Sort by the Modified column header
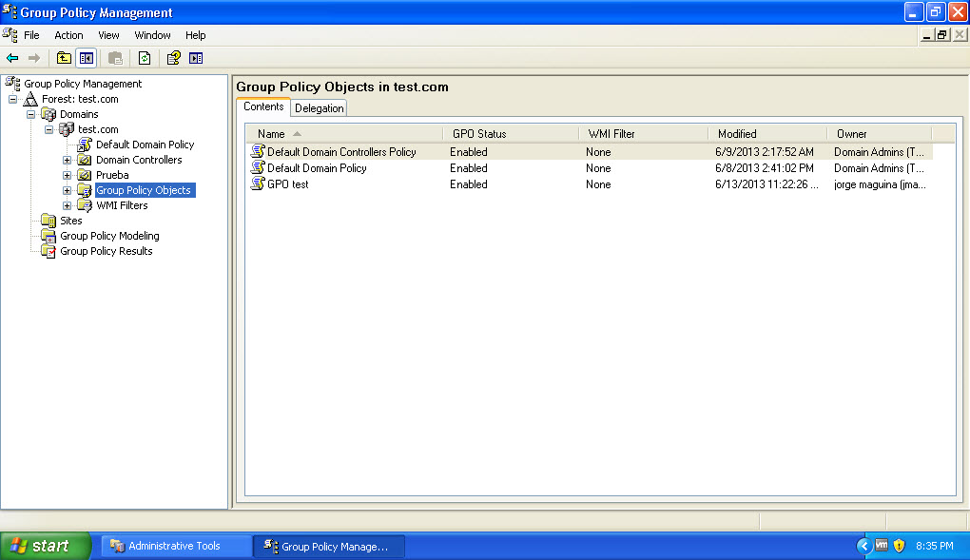This screenshot has height=560, width=970. tap(767, 134)
